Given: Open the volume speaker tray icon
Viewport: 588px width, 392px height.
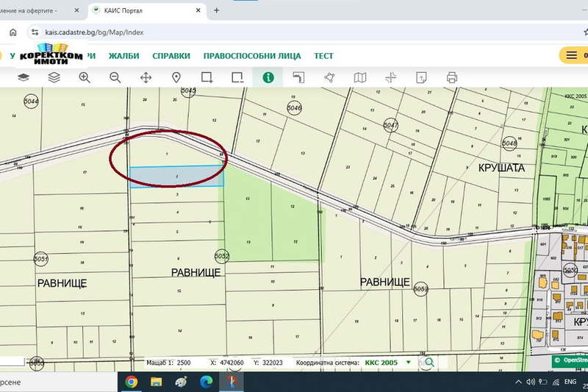Looking at the screenshot, I should 530,382.
